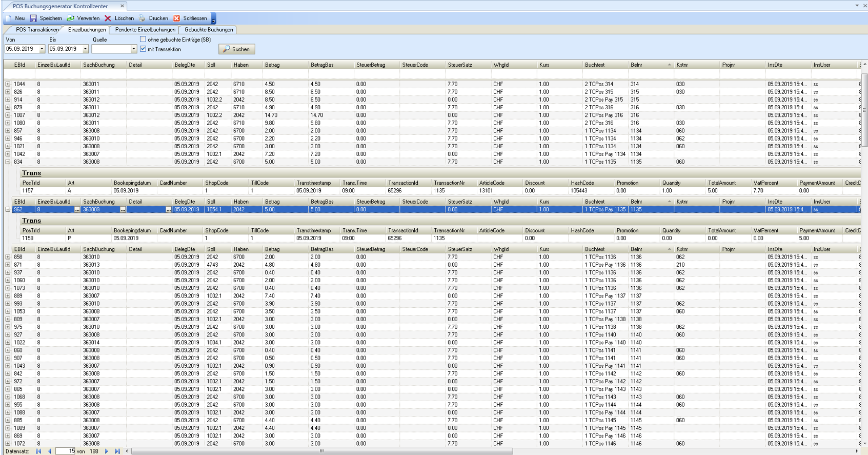Go to the next record arrow
The width and height of the screenshot is (868, 455).
107,451
